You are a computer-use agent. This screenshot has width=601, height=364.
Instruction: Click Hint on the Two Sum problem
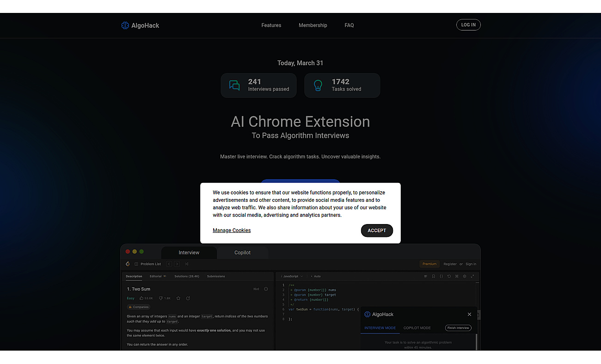point(256,289)
